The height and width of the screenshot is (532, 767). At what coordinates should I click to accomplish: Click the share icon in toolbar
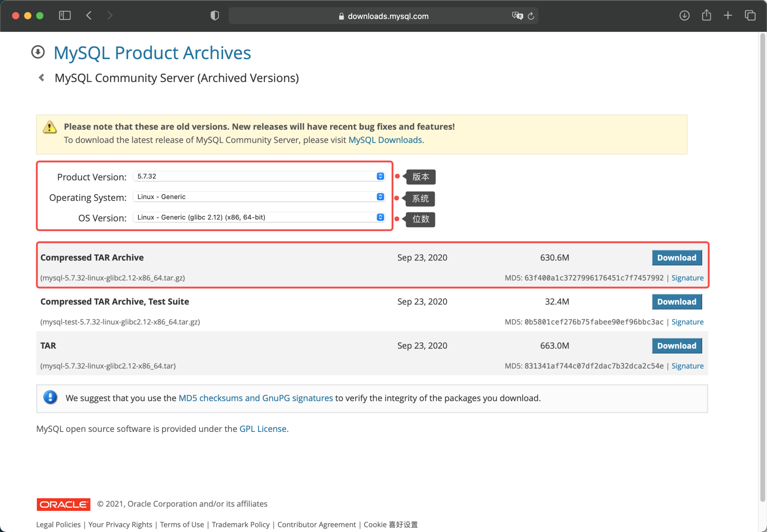pyautogui.click(x=706, y=16)
